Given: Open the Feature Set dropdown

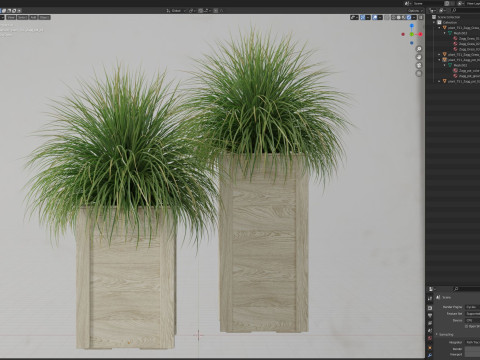Looking at the screenshot, I should (473, 314).
